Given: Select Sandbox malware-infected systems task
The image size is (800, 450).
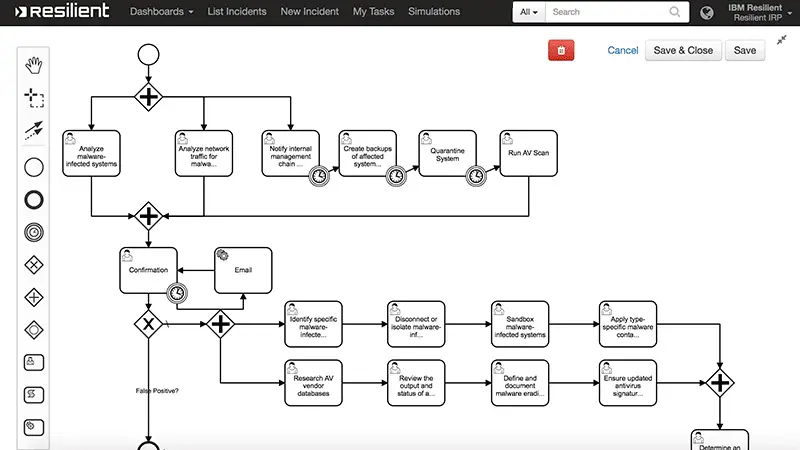Looking at the screenshot, I should pyautogui.click(x=520, y=324).
